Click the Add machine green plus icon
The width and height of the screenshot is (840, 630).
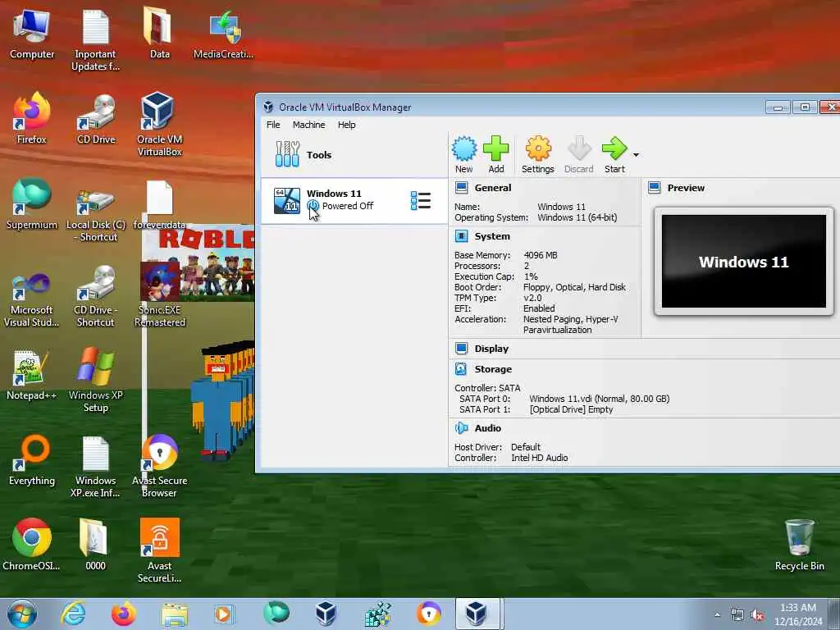click(x=496, y=154)
